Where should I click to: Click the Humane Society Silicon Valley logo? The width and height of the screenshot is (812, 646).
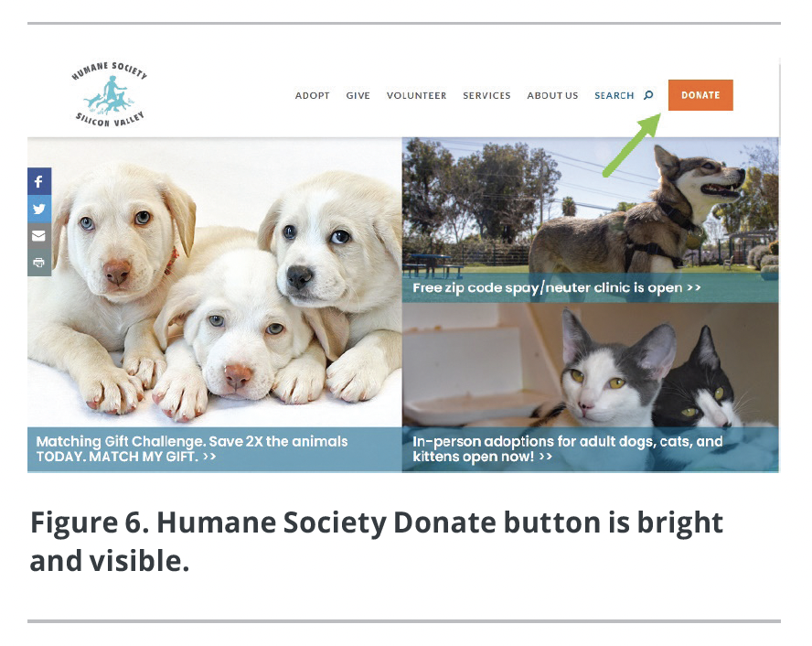click(x=109, y=95)
